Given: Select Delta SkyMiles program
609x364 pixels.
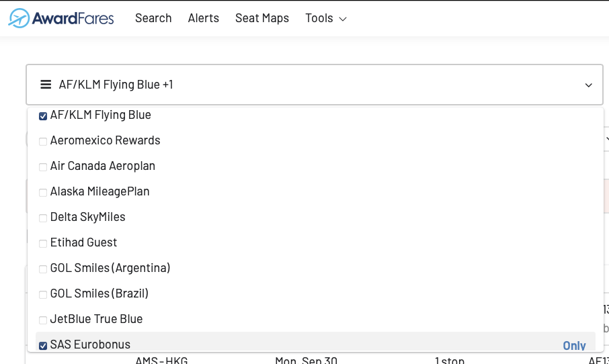Looking at the screenshot, I should [43, 218].
